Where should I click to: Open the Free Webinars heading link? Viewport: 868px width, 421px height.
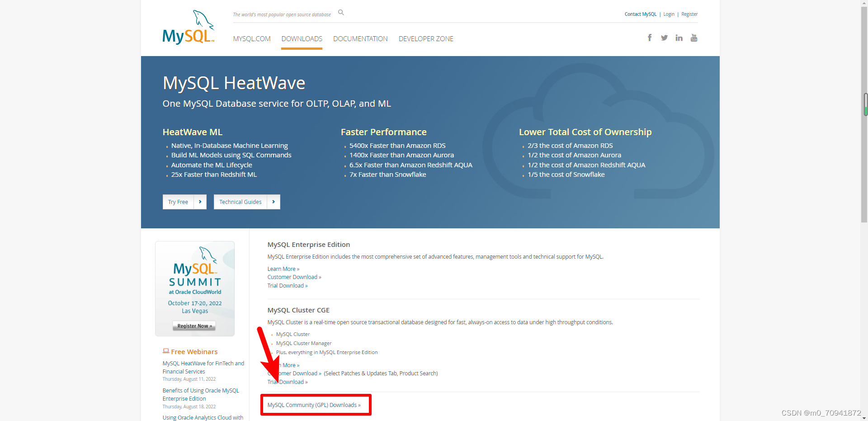(194, 352)
